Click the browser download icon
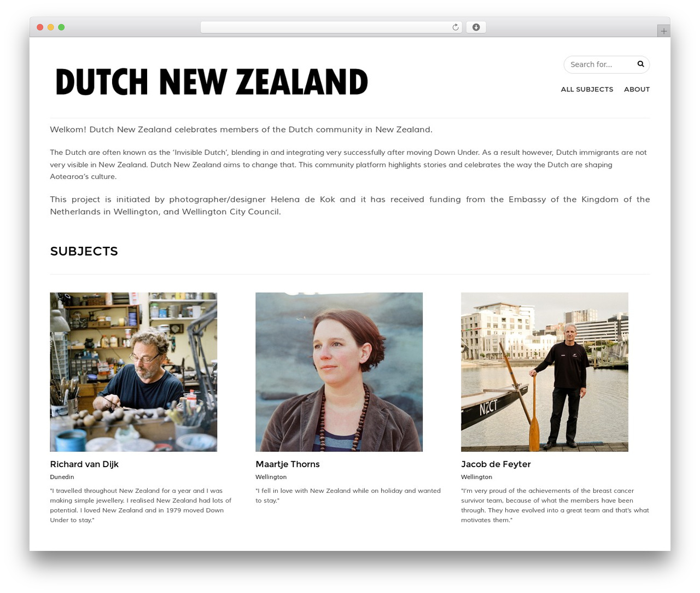The height and width of the screenshot is (593, 700). [476, 27]
